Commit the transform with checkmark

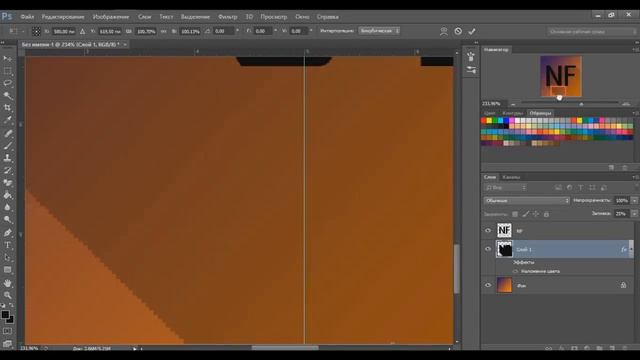point(472,31)
